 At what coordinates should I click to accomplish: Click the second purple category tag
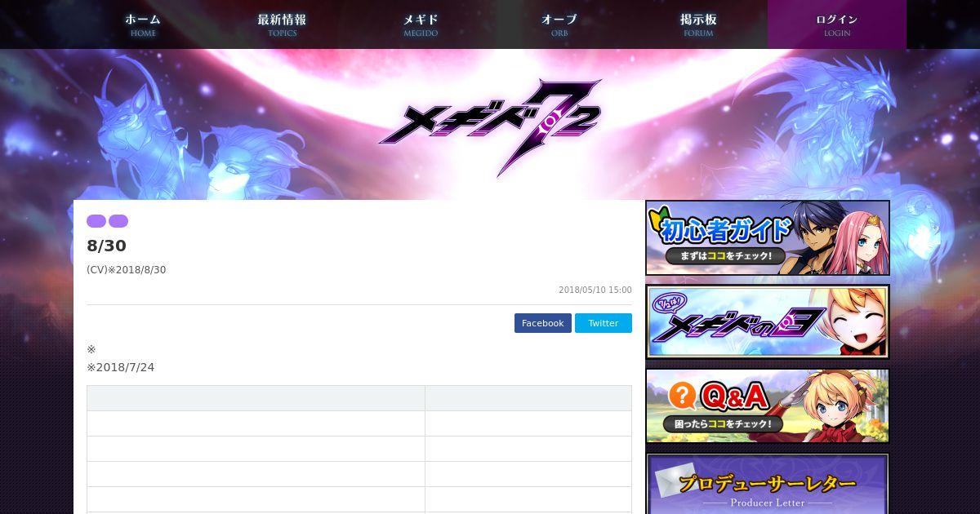point(118,221)
